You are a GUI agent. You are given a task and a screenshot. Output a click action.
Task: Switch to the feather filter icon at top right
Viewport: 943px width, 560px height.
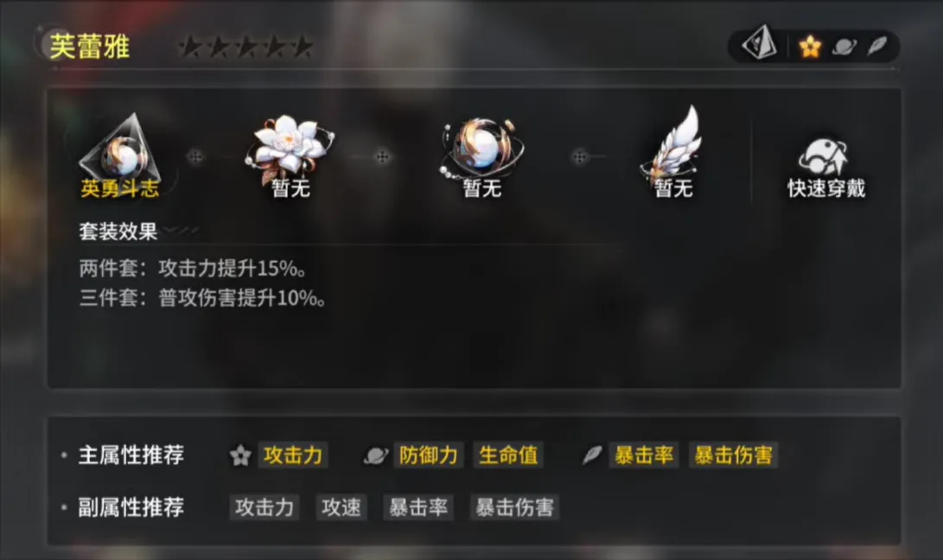click(x=876, y=46)
